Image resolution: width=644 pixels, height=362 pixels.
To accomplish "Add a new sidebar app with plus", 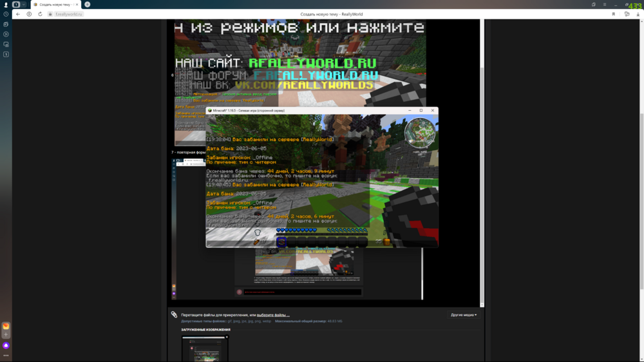I will [x=6, y=335].
